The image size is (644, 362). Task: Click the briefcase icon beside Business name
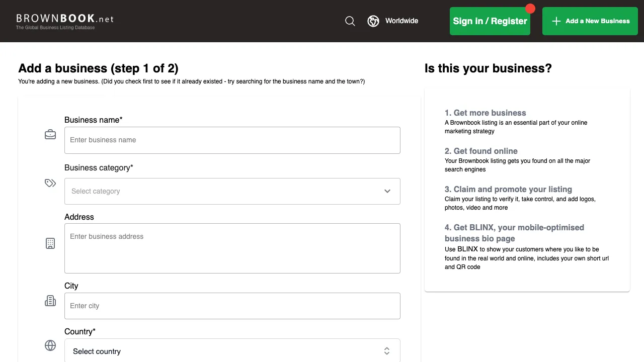(50, 135)
